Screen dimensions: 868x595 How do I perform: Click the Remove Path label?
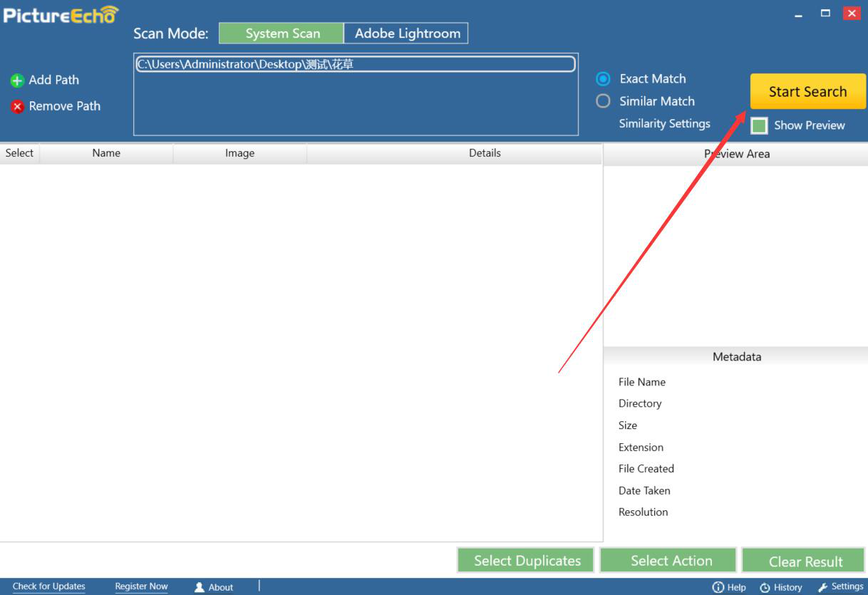[x=65, y=106]
